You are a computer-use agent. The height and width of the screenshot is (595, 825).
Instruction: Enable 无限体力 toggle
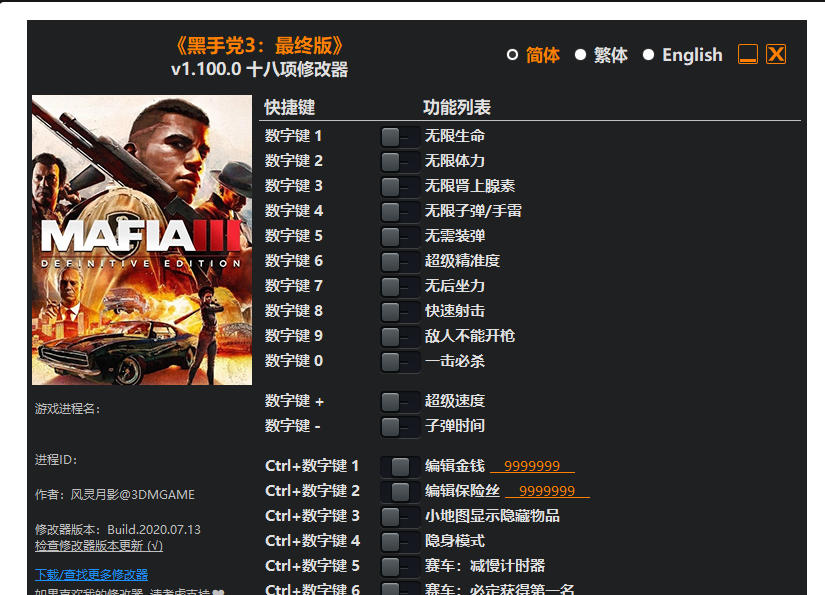(x=399, y=161)
